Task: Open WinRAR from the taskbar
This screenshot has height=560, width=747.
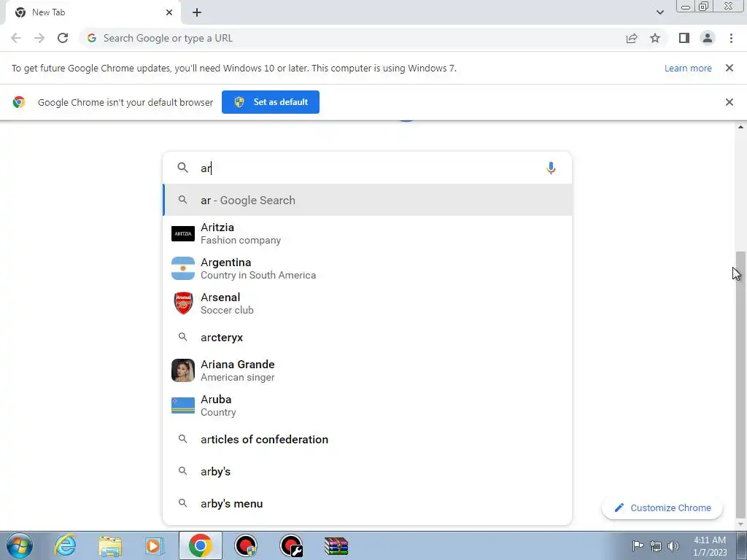Action: 336,545
